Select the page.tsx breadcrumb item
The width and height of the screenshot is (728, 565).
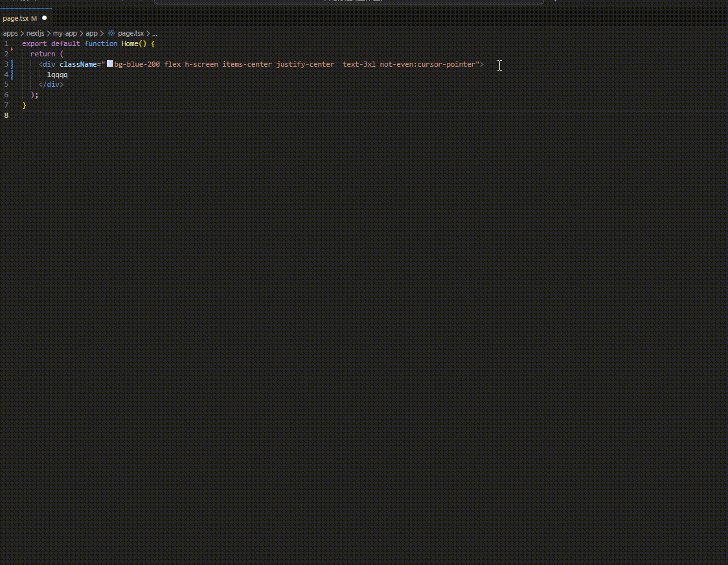coord(131,33)
